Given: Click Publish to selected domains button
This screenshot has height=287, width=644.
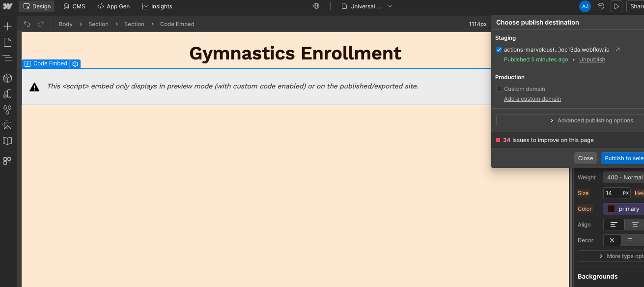Looking at the screenshot, I should pyautogui.click(x=622, y=158).
